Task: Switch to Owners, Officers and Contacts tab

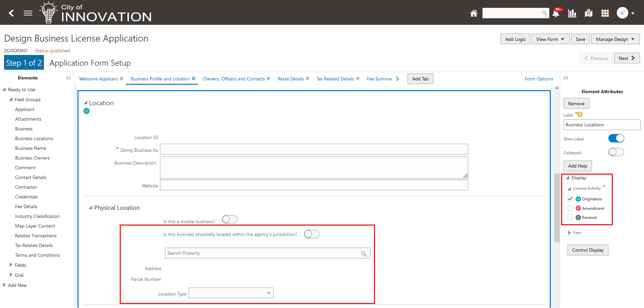Action: [x=234, y=79]
